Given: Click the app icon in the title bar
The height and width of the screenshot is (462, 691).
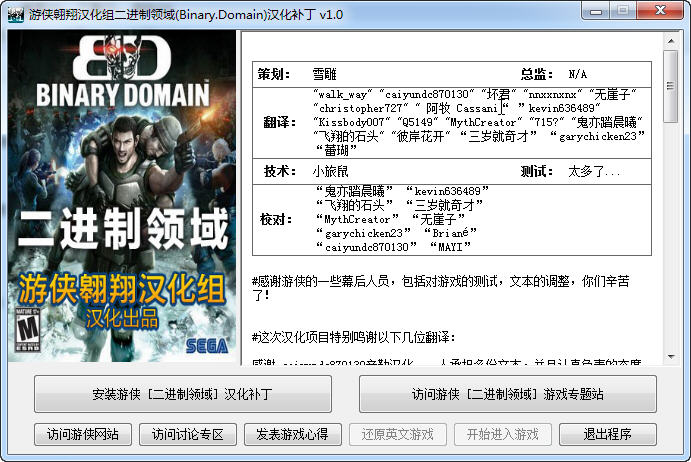Looking at the screenshot, I should [15, 14].
